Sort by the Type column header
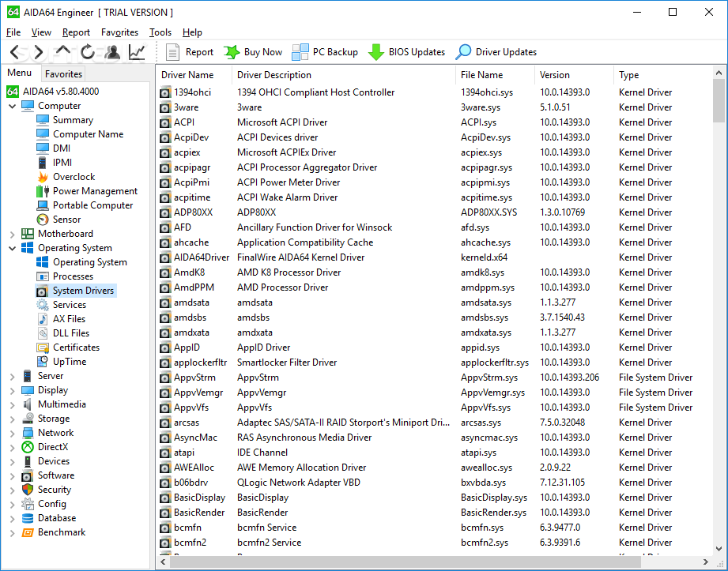 (x=662, y=75)
